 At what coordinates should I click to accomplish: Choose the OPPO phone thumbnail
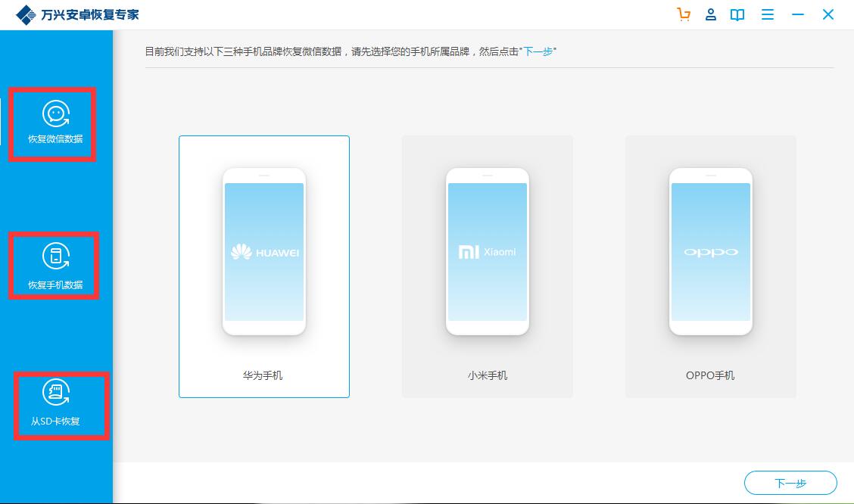point(711,251)
